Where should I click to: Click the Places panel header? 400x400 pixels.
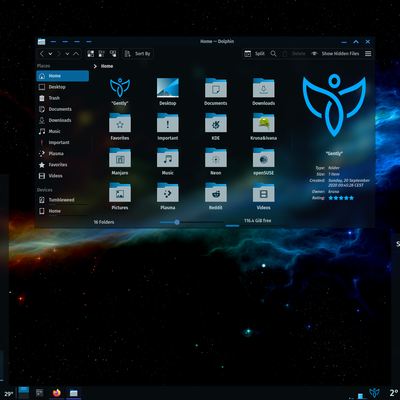click(44, 66)
